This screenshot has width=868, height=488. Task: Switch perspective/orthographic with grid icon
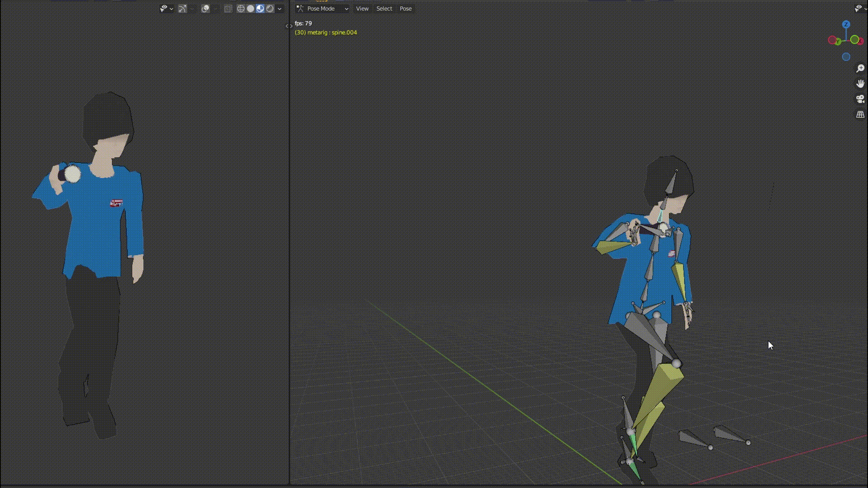[860, 114]
